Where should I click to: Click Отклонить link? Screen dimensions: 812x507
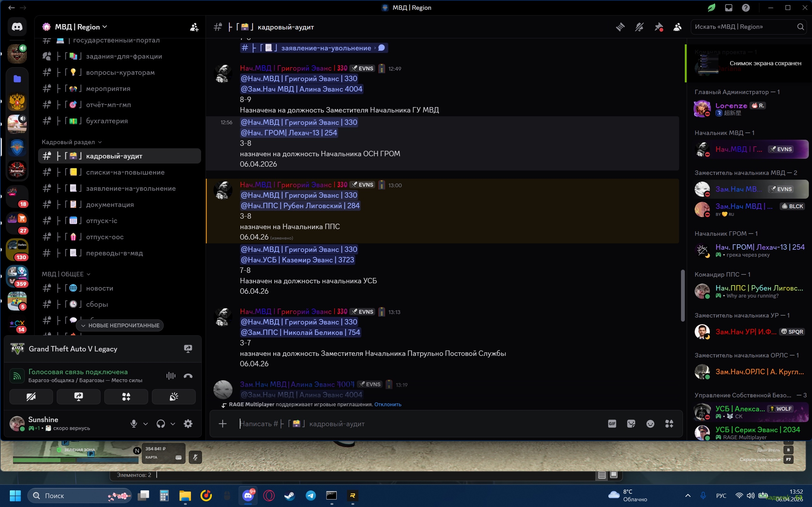click(x=388, y=404)
